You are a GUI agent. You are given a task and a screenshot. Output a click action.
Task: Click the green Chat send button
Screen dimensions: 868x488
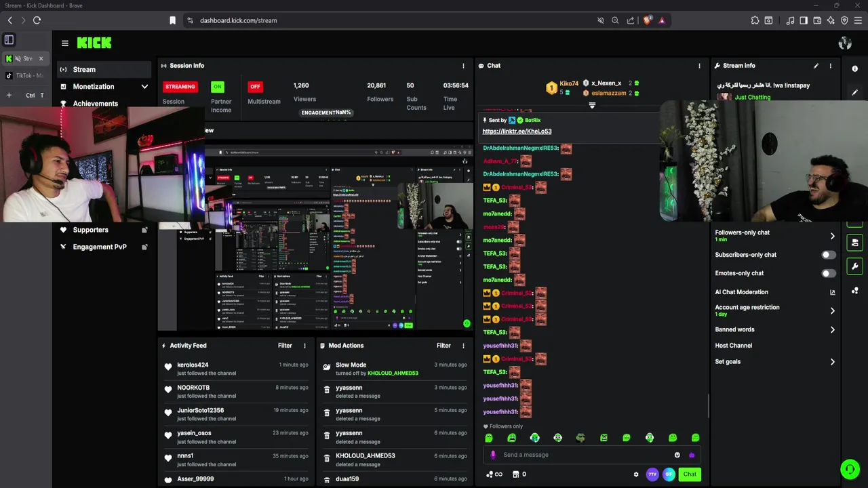(690, 474)
